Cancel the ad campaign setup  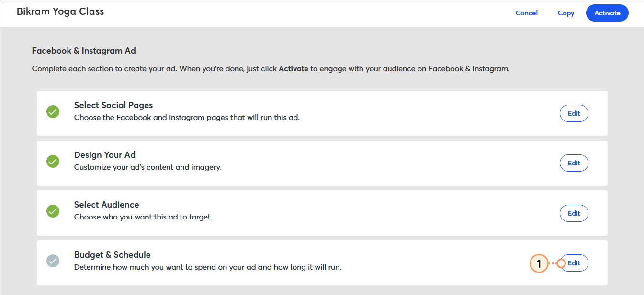[x=527, y=13]
